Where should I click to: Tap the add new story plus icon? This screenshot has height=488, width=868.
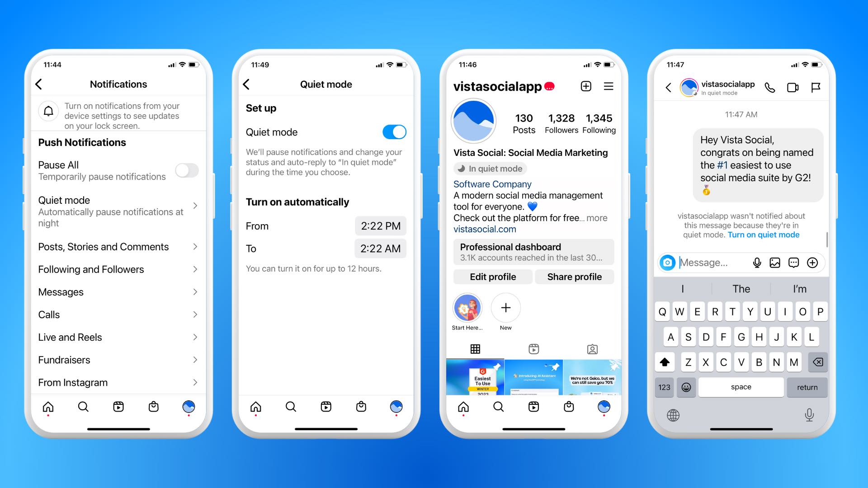coord(505,307)
